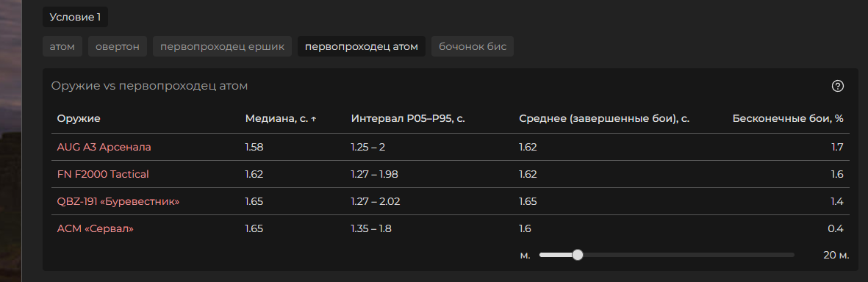Select the первопроходец ершик tab
Image resolution: width=868 pixels, height=282 pixels.
coord(222,46)
